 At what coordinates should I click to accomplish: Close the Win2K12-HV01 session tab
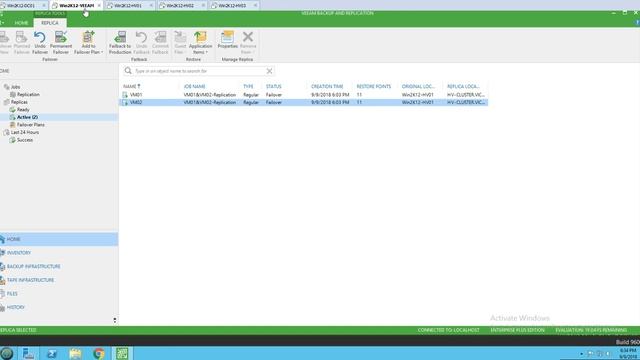(x=151, y=6)
